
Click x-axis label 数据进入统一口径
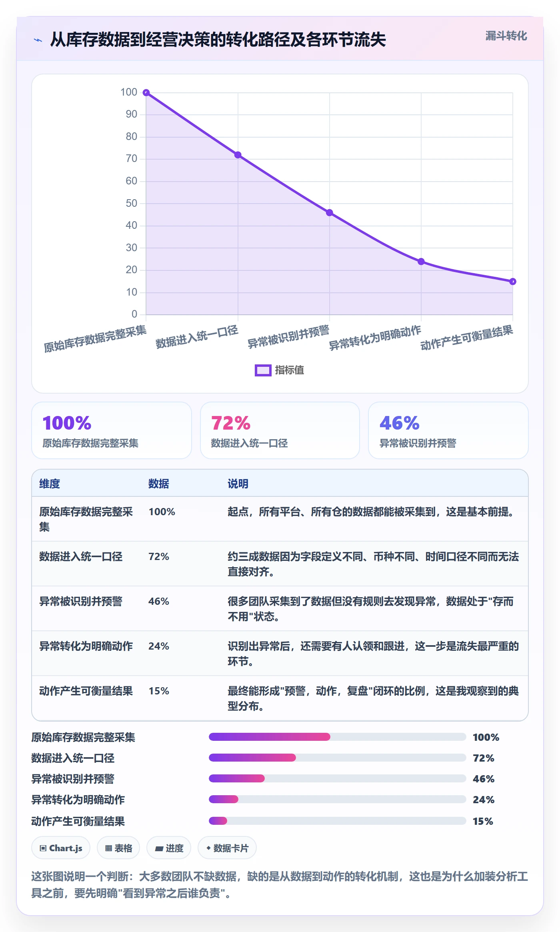197,336
